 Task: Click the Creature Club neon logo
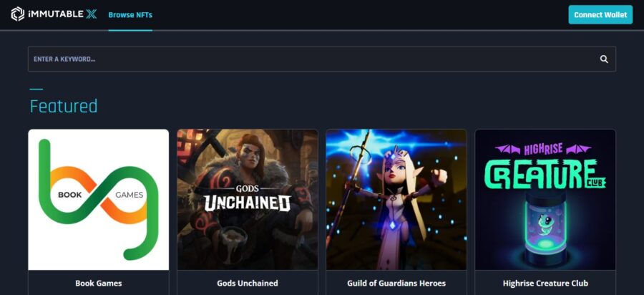(545, 168)
